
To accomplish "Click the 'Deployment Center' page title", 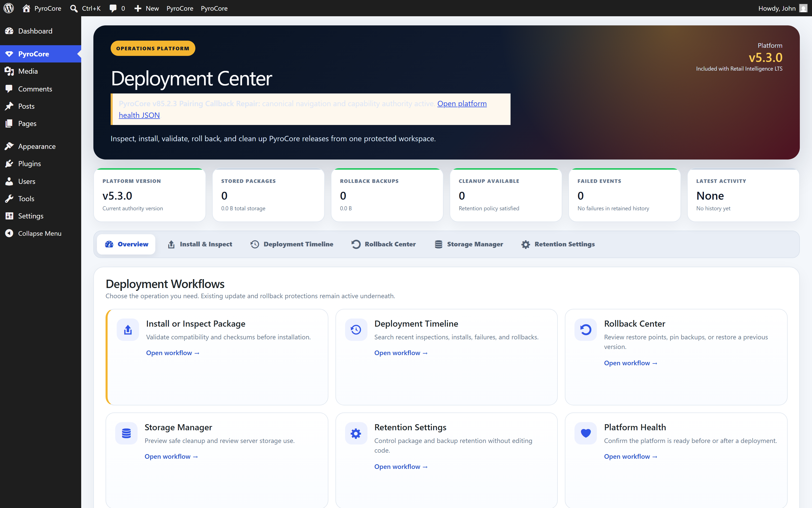I will click(191, 78).
